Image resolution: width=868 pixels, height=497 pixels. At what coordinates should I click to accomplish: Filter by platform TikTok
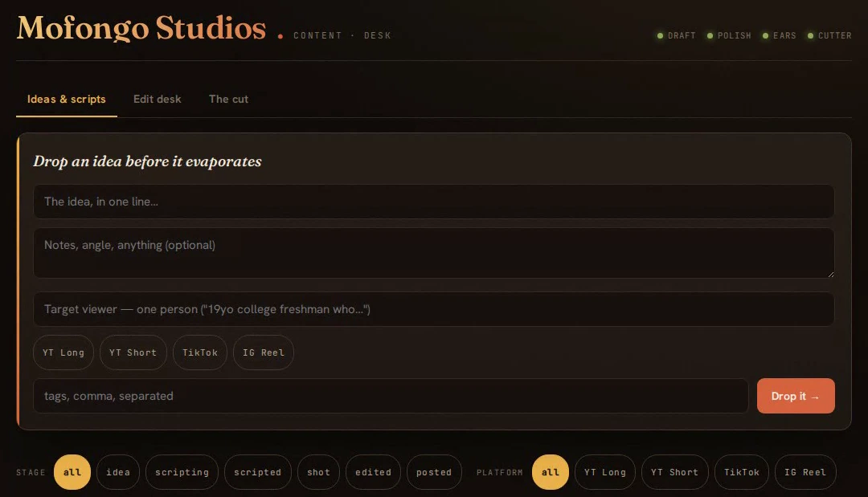click(x=742, y=472)
